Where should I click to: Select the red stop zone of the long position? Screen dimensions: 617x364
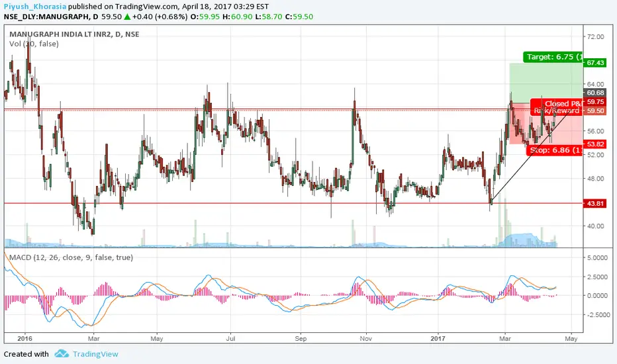point(546,124)
